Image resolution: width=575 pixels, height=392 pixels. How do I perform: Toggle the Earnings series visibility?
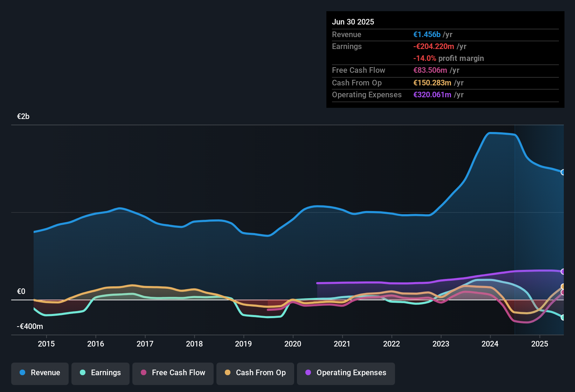click(100, 373)
